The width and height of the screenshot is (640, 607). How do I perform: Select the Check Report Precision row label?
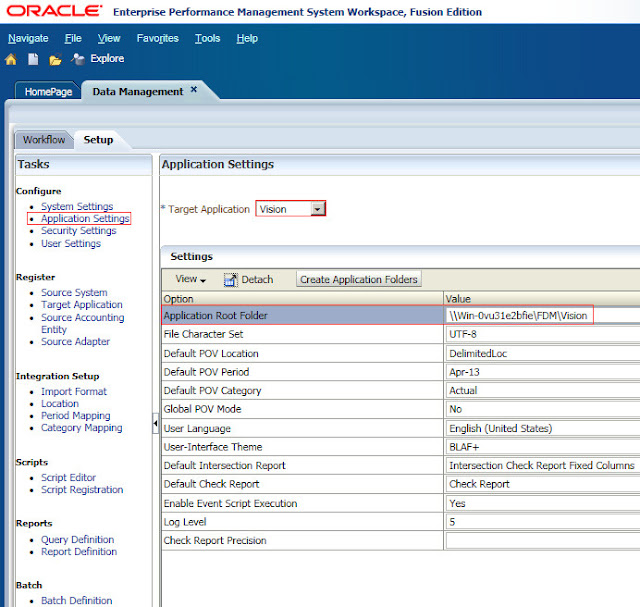pyautogui.click(x=215, y=540)
